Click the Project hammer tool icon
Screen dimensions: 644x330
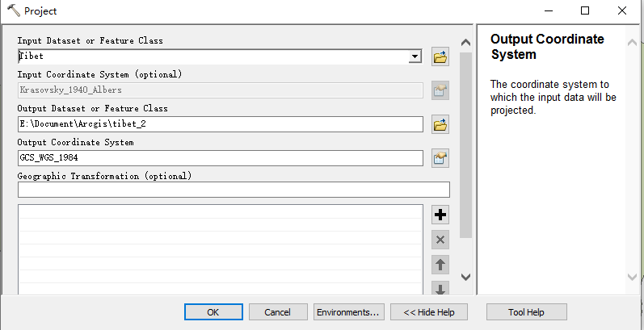click(13, 11)
